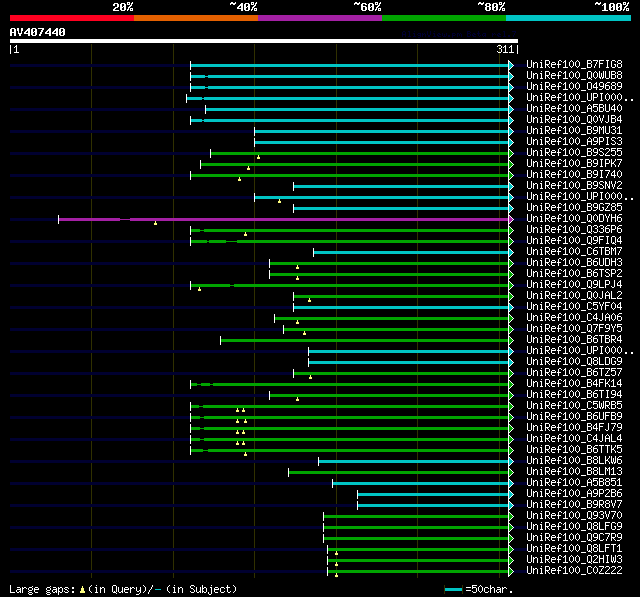Click the =50char. scale legend
Screen dimensions: 640x597
[478, 589]
